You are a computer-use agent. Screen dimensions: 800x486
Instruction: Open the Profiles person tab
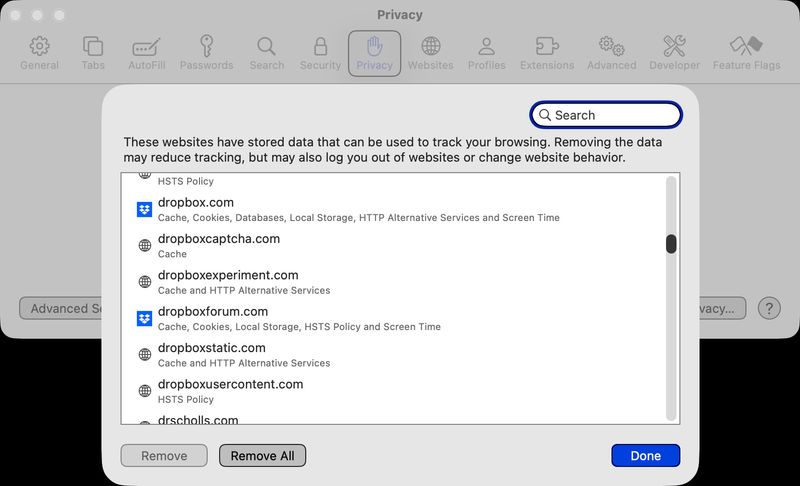[486, 53]
